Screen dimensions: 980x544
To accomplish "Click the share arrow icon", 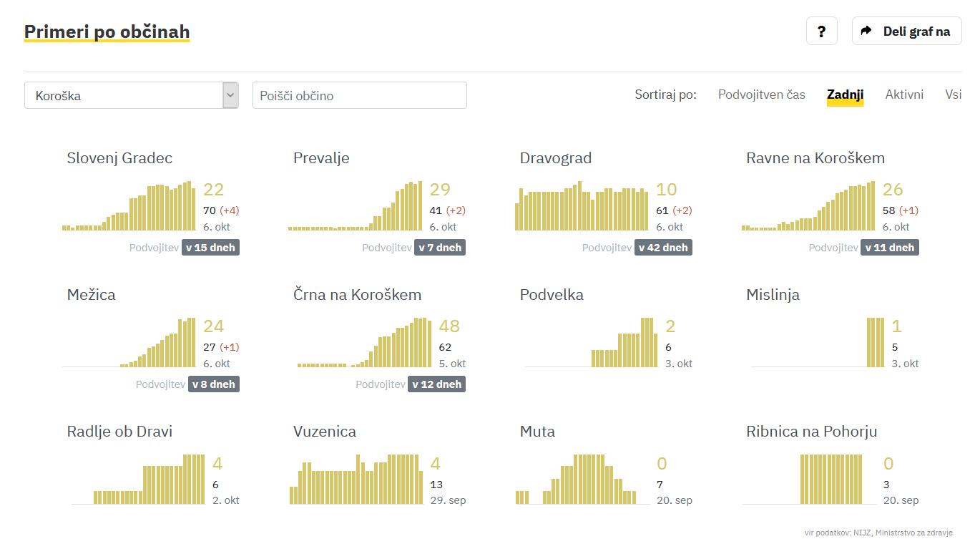I will pos(866,31).
